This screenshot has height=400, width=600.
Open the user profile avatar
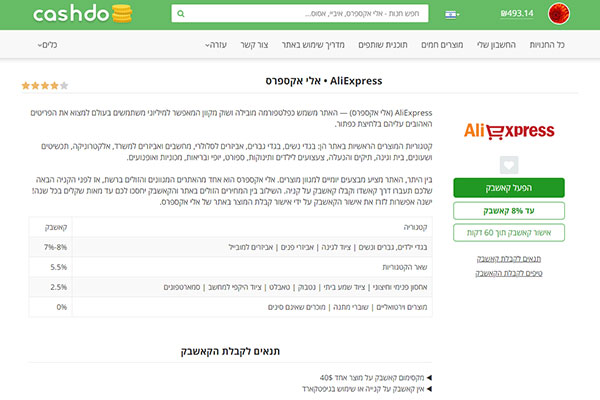tap(559, 14)
